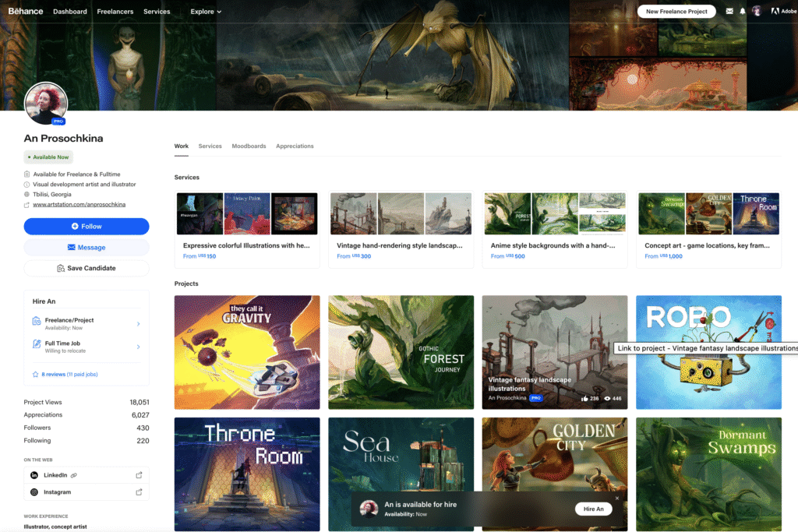Open the messages envelope icon

click(729, 11)
